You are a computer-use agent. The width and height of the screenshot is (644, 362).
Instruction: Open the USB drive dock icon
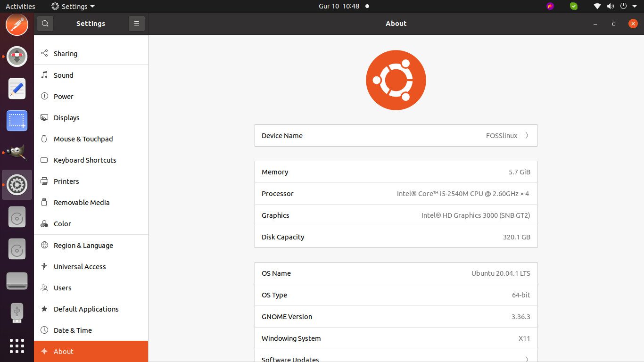[x=17, y=313]
